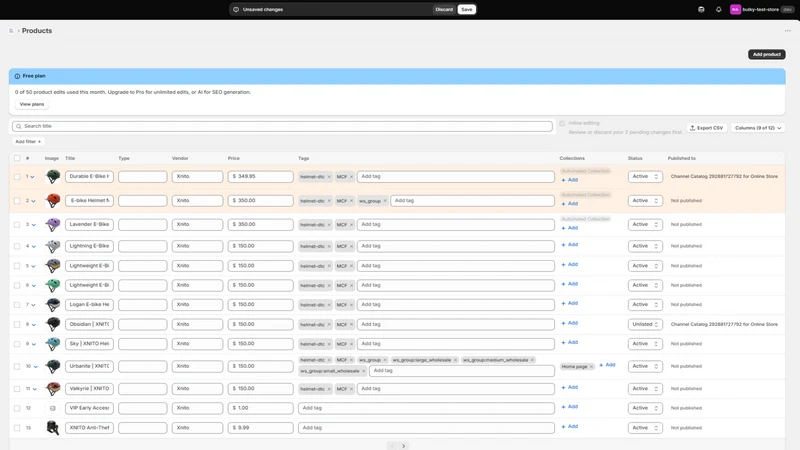
Task: Click Collections column header
Action: 572,158
